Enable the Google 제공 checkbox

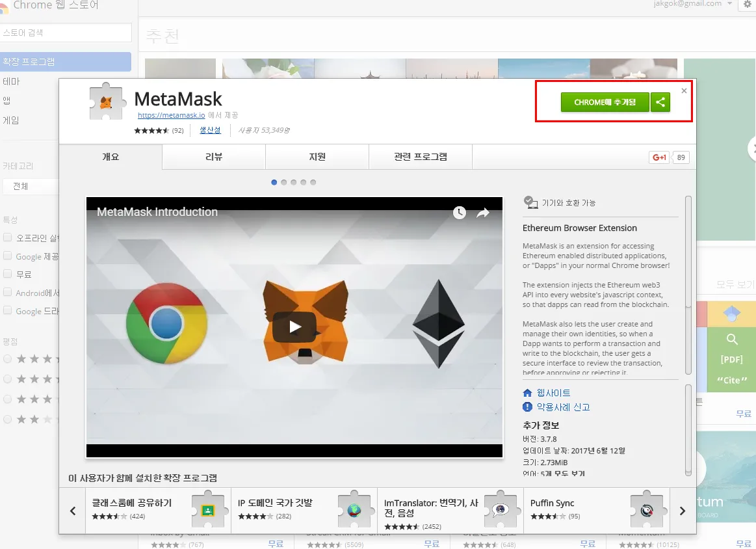tap(7, 255)
